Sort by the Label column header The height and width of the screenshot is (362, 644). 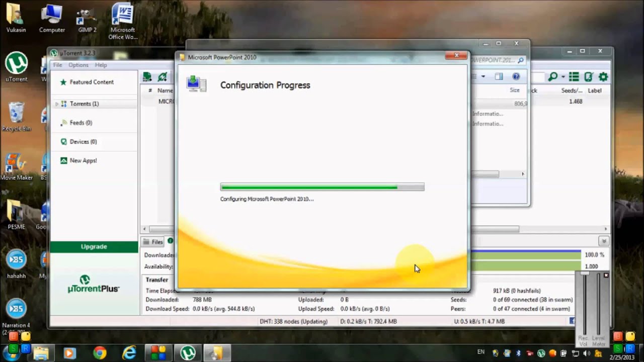tap(595, 90)
